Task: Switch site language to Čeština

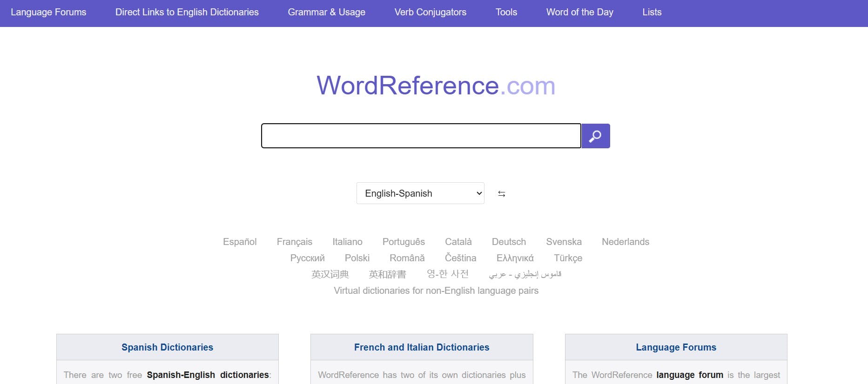Action: [461, 258]
